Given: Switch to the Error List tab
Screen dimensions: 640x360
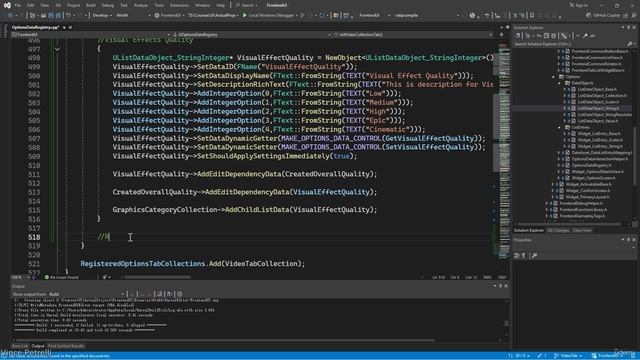Looking at the screenshot, I should pos(20,346).
